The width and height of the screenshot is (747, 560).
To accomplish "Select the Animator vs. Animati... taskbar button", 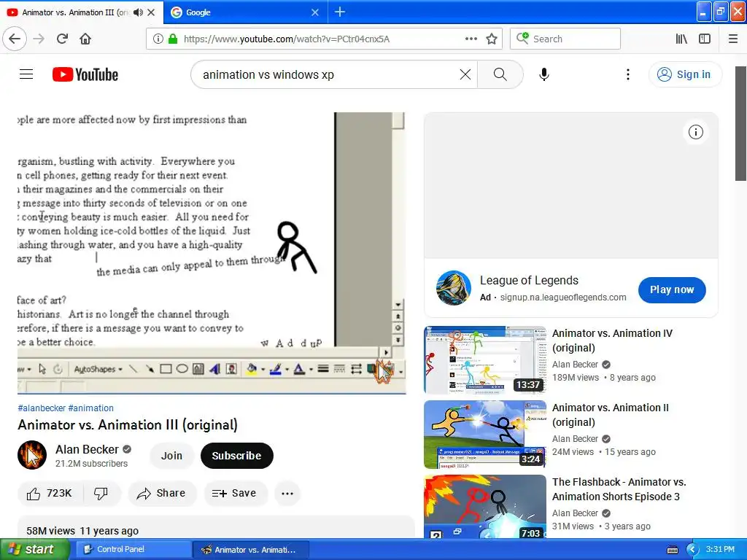I will tap(251, 550).
